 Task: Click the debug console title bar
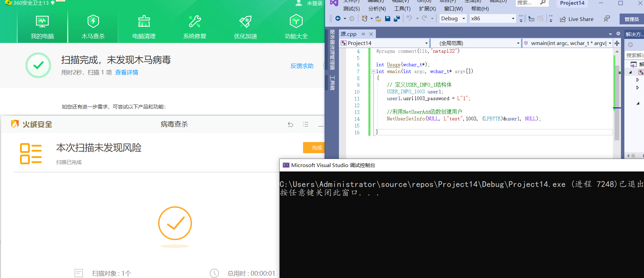pyautogui.click(x=462, y=165)
